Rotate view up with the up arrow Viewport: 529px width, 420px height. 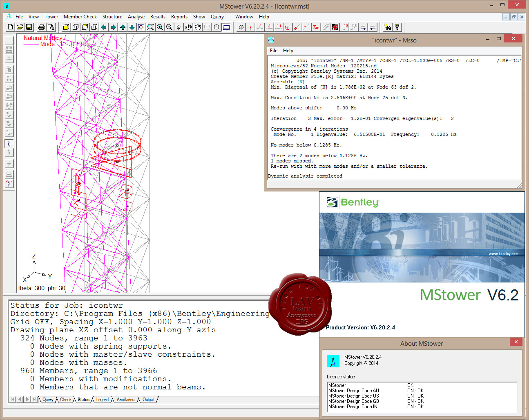123,27
